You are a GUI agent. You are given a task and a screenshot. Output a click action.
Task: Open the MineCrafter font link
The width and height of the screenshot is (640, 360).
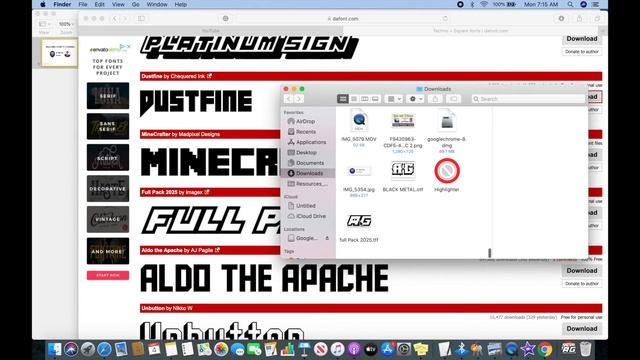(x=156, y=134)
